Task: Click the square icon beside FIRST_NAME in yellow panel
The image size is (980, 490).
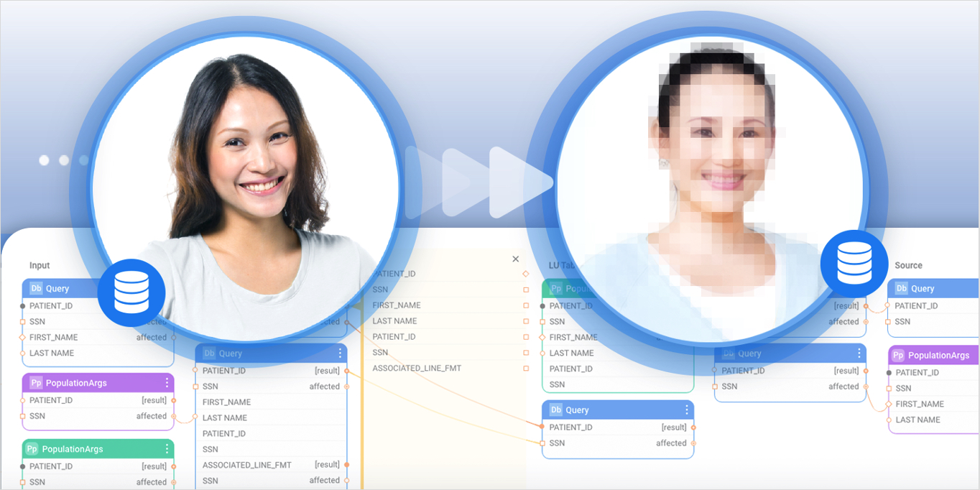Action: point(526,305)
